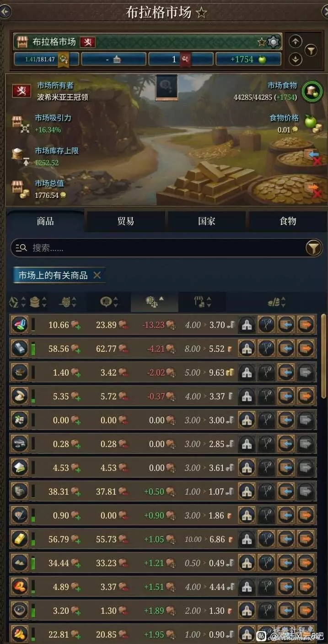Open the gear settings next to 布拉格市场
The width and height of the screenshot is (328, 644).
click(273, 42)
